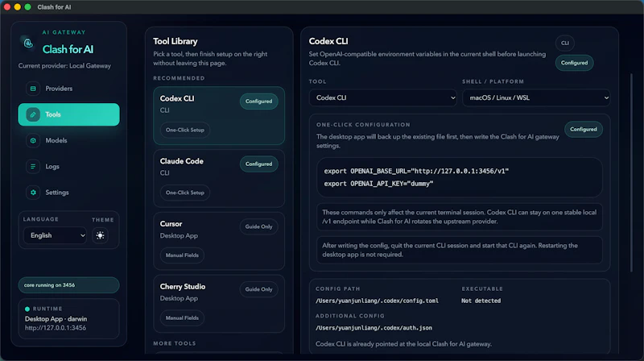Viewport: 644px width, 361px height.
Task: Select the Cursor tool card title
Action: (x=171, y=224)
